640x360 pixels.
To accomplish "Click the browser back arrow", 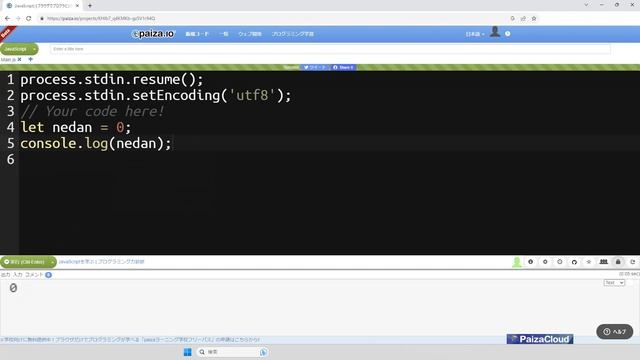I will coord(7,18).
